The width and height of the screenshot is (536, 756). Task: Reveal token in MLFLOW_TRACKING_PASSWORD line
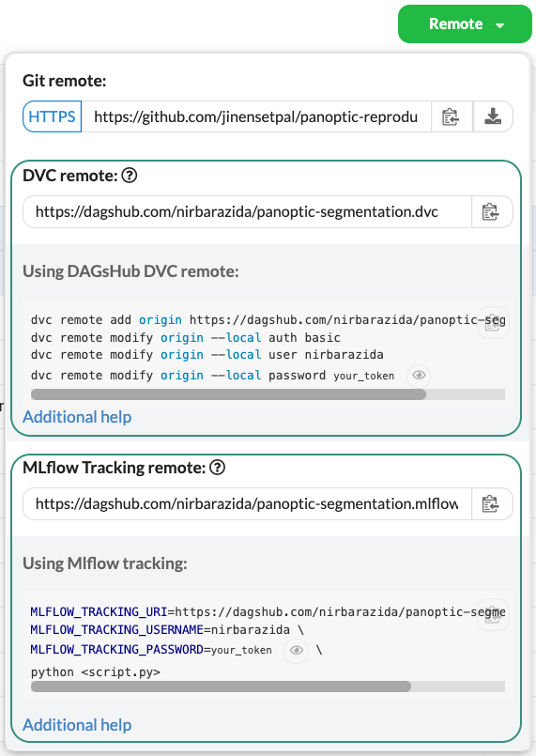coord(296,650)
